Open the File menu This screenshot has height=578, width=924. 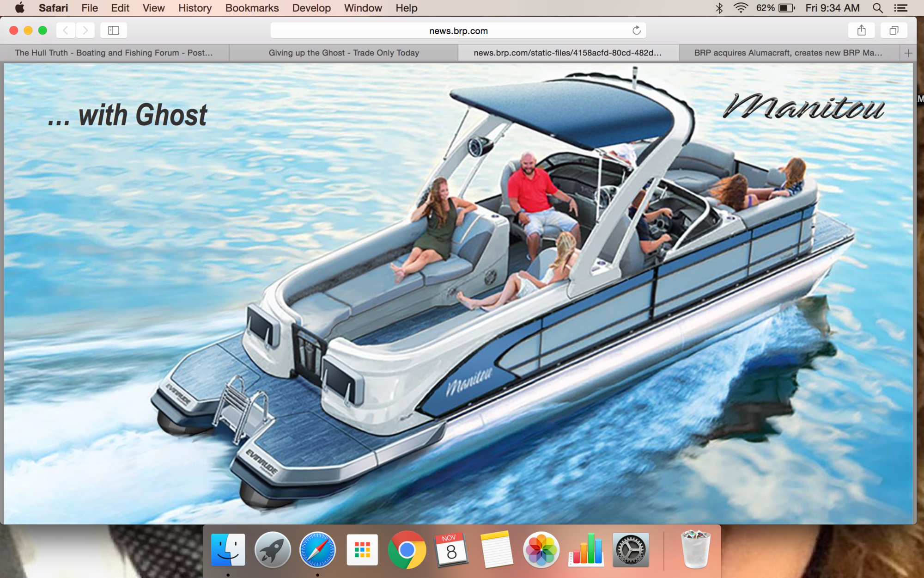click(90, 8)
